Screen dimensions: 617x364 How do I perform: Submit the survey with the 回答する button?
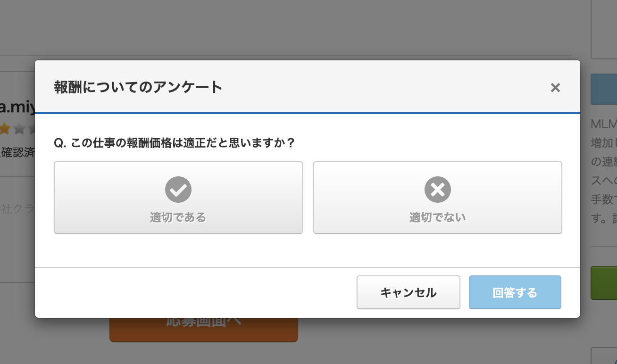515,292
